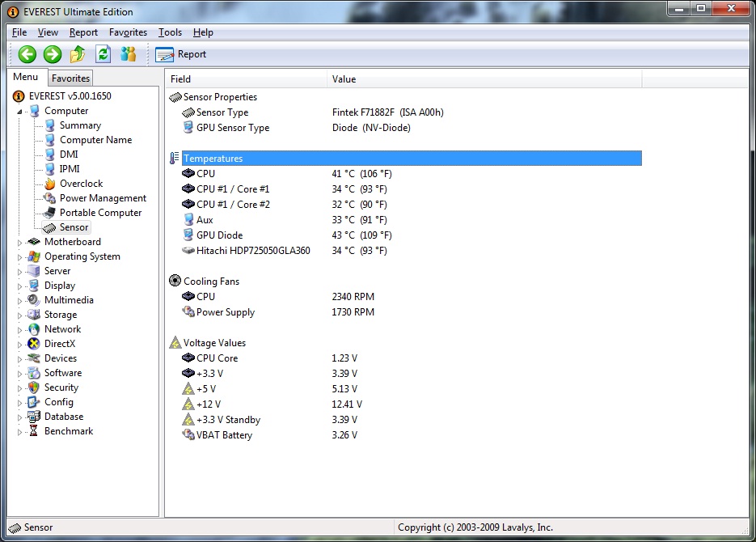Select the Overclock flame icon item

(x=50, y=184)
